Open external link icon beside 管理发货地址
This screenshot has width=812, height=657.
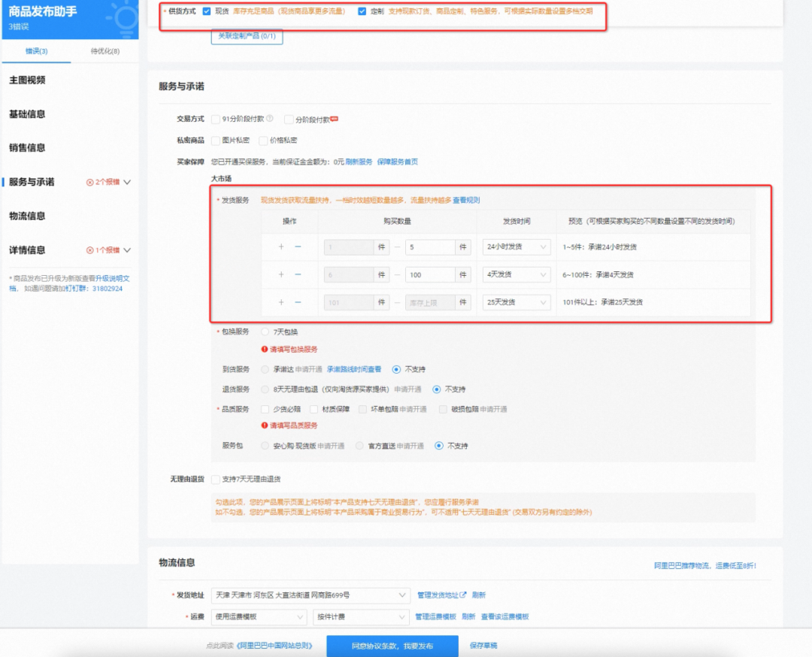click(x=463, y=595)
